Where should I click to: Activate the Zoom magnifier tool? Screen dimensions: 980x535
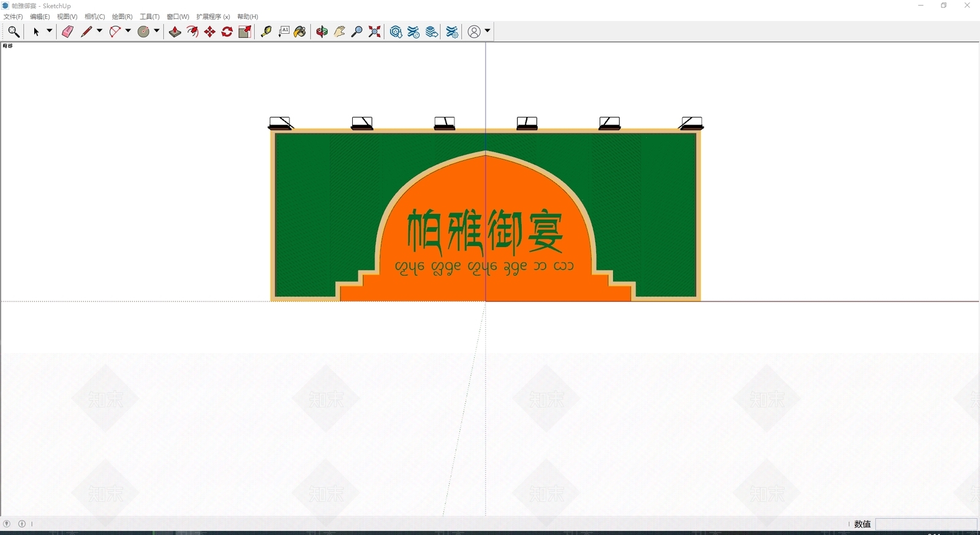coord(357,32)
